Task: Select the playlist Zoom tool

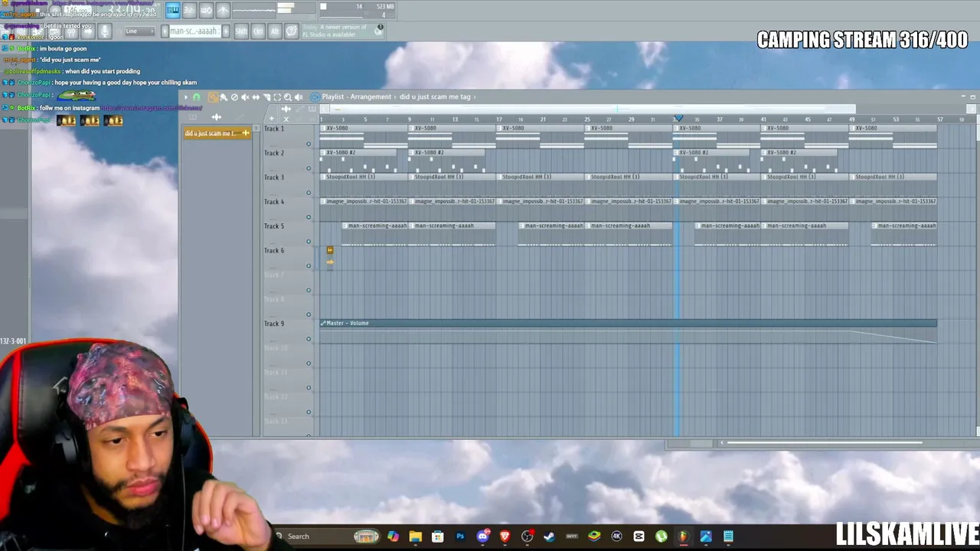Action: [x=288, y=97]
